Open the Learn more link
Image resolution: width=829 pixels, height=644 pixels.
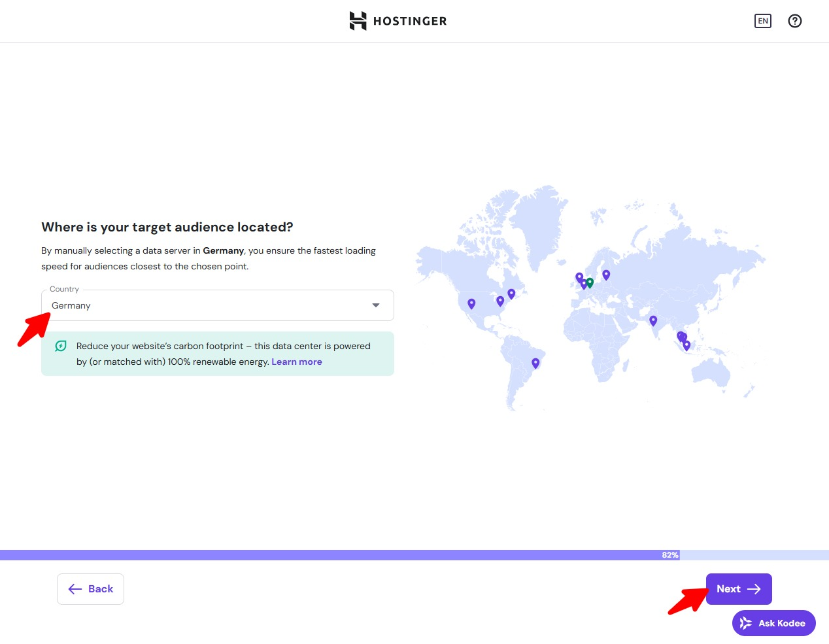tap(297, 362)
